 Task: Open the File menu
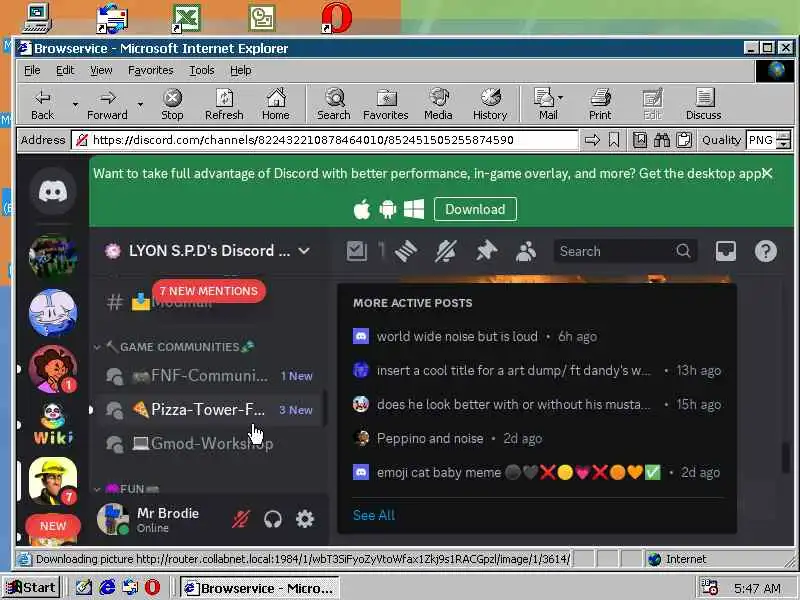coord(32,70)
